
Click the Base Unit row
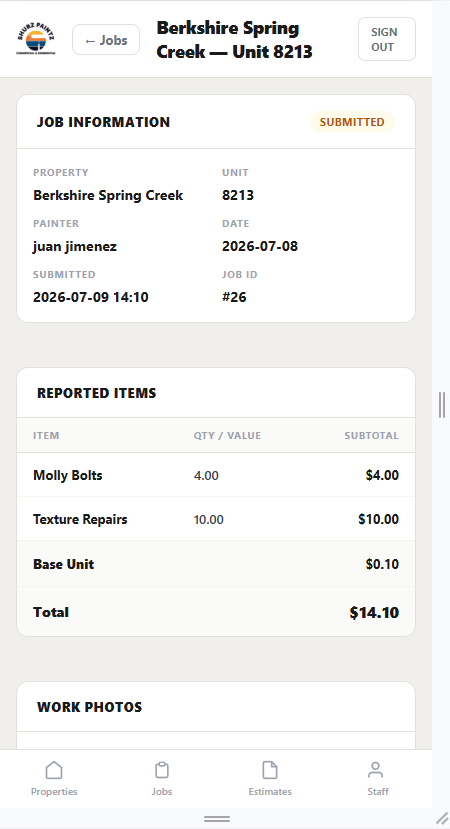pos(216,564)
